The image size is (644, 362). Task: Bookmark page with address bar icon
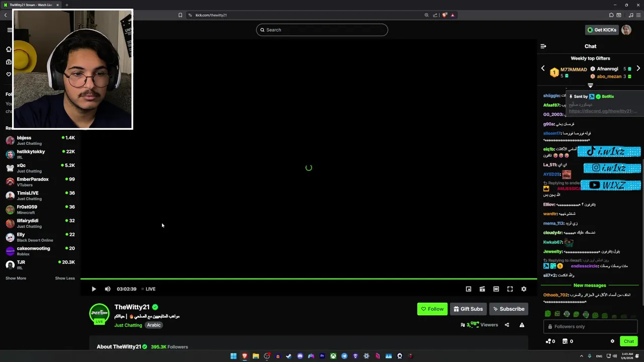tap(180, 15)
